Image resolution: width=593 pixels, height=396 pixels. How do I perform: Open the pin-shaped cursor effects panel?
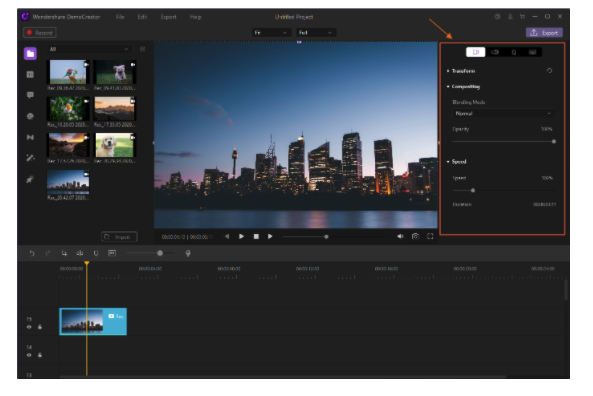30,179
